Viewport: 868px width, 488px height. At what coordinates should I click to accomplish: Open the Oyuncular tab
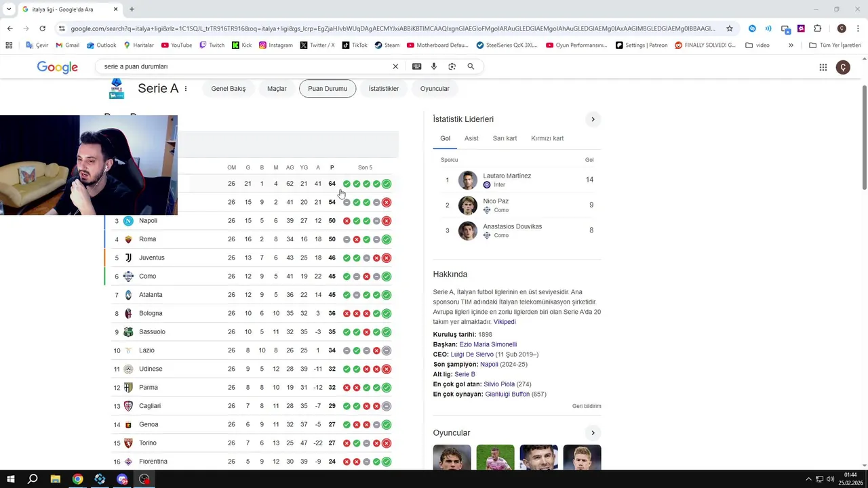tap(435, 89)
